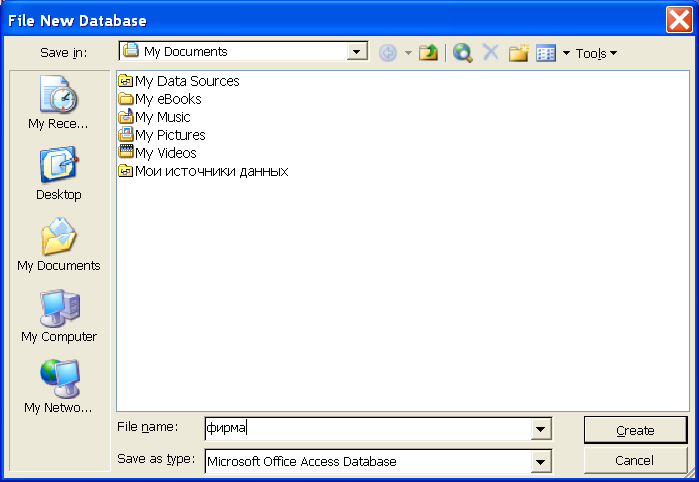Select the My Music folder
The height and width of the screenshot is (482, 699).
pos(155,117)
